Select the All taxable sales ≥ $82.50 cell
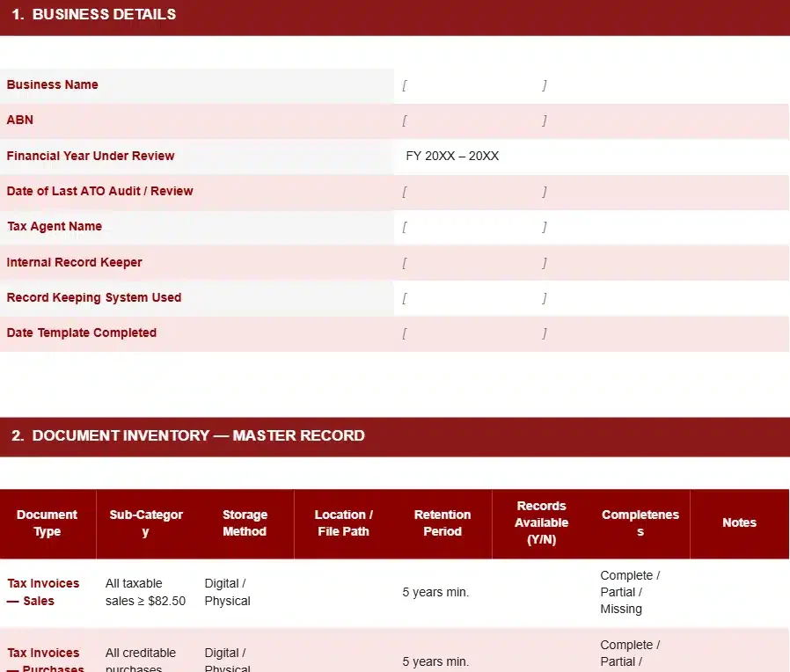 (x=146, y=593)
